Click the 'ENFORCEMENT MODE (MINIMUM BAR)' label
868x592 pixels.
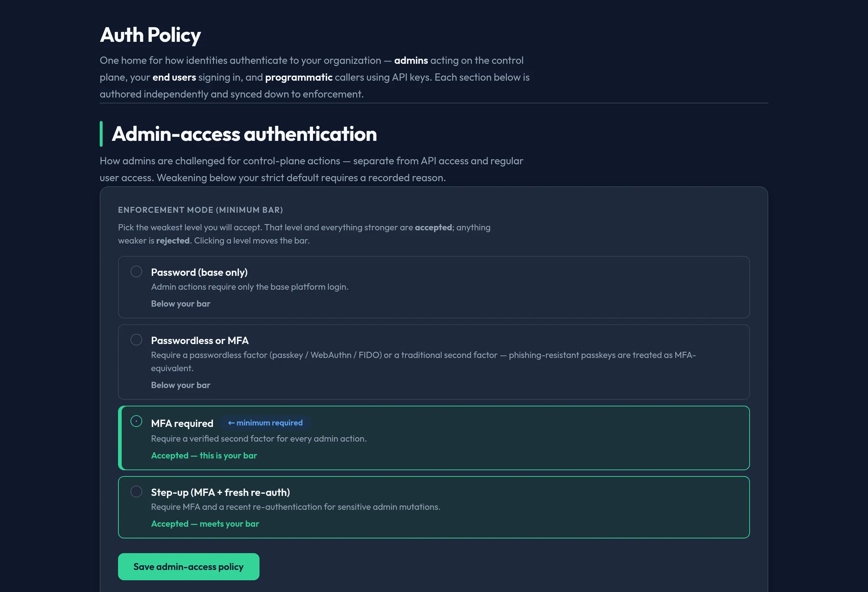click(201, 210)
